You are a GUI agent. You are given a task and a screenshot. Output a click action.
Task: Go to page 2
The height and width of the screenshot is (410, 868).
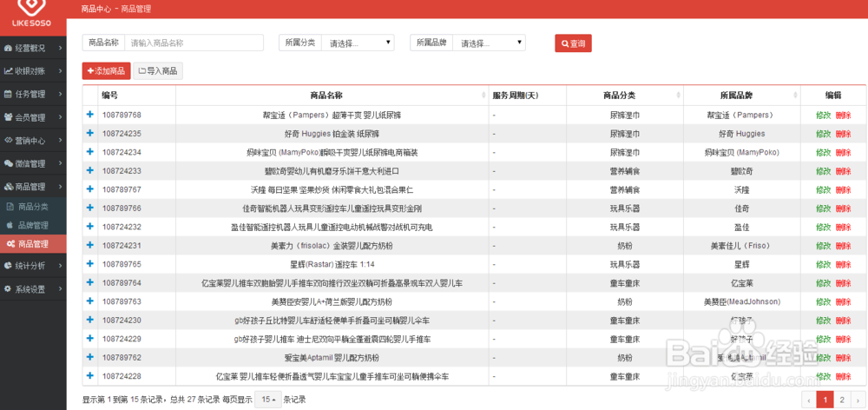pyautogui.click(x=842, y=400)
